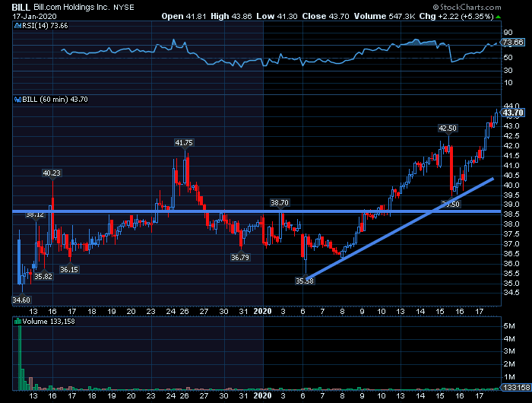Click the Chg +2.22 (+5.35%) value
The height and width of the screenshot is (403, 532).
click(456, 16)
